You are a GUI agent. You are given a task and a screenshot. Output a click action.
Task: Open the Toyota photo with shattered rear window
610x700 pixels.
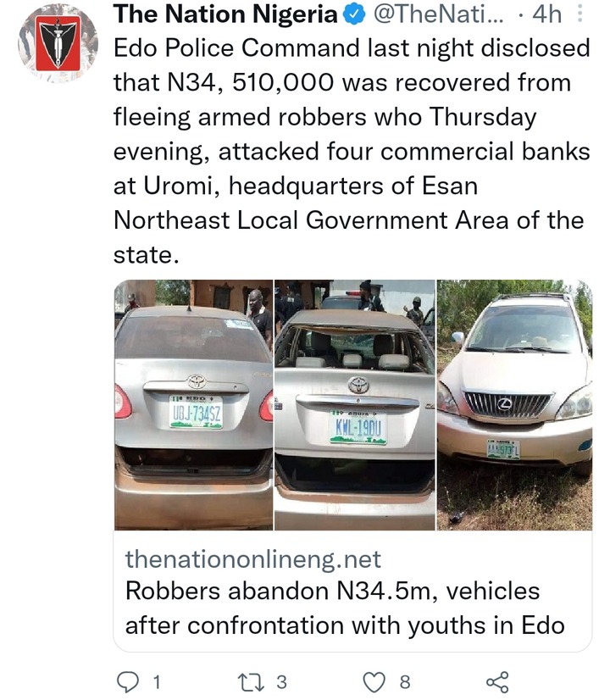click(354, 405)
